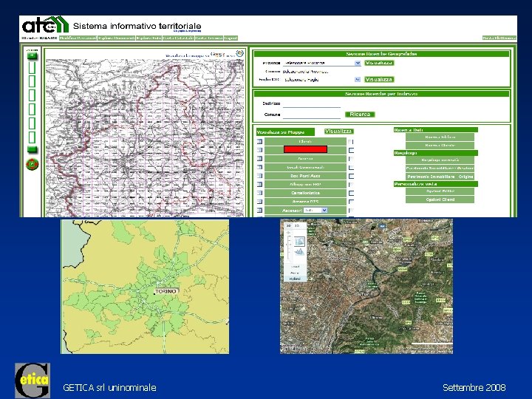Click the ATC logo at top left
The height and width of the screenshot is (399, 532).
pos(46,25)
